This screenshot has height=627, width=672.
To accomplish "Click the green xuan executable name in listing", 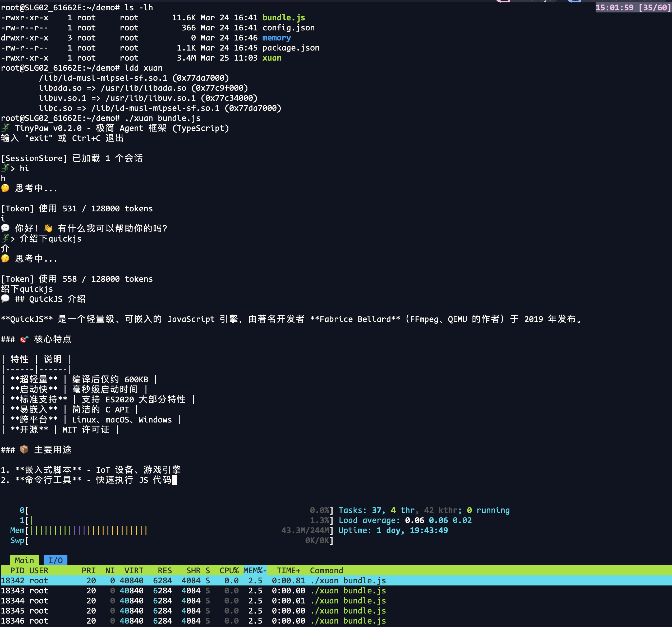I will (x=272, y=58).
